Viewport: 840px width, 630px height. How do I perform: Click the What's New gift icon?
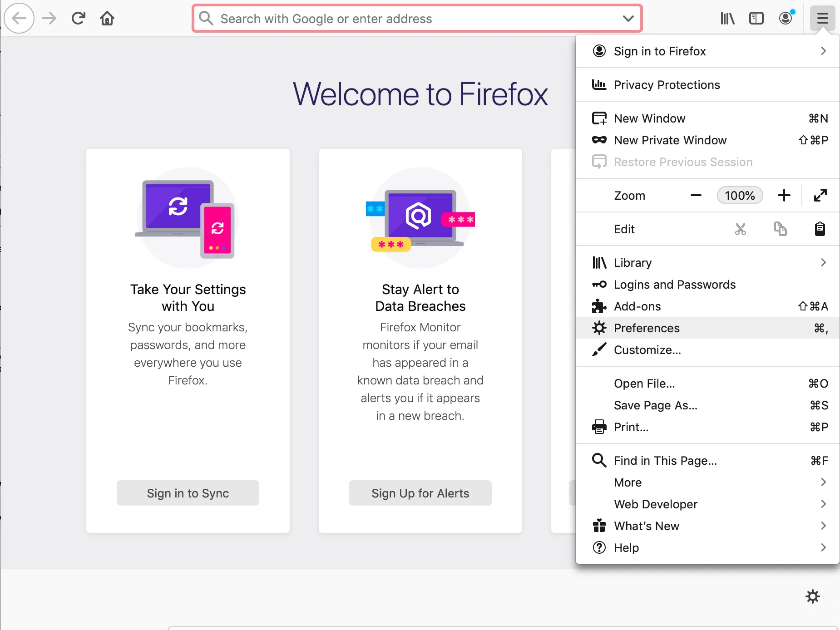599,526
